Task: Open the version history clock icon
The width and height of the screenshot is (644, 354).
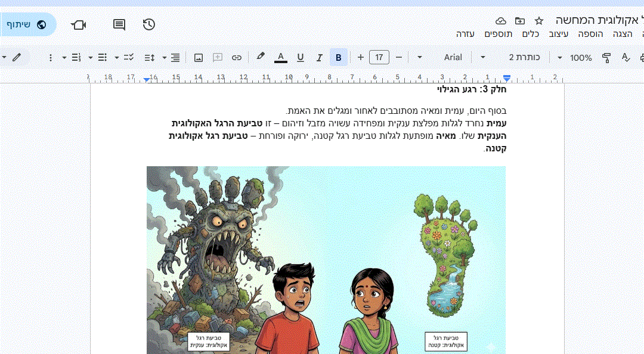Action: coord(149,24)
